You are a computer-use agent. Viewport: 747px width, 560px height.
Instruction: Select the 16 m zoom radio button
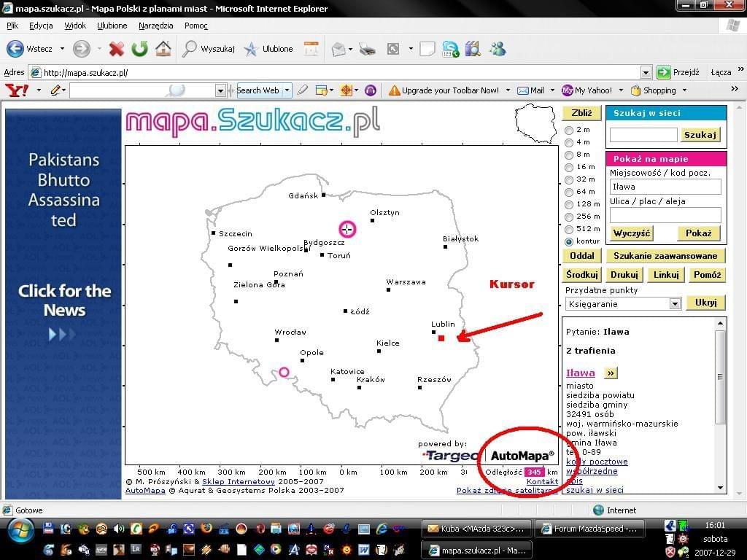pyautogui.click(x=569, y=167)
